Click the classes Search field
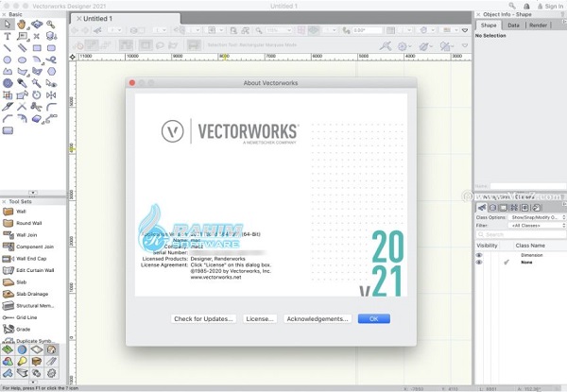The height and width of the screenshot is (392, 567). pos(521,234)
